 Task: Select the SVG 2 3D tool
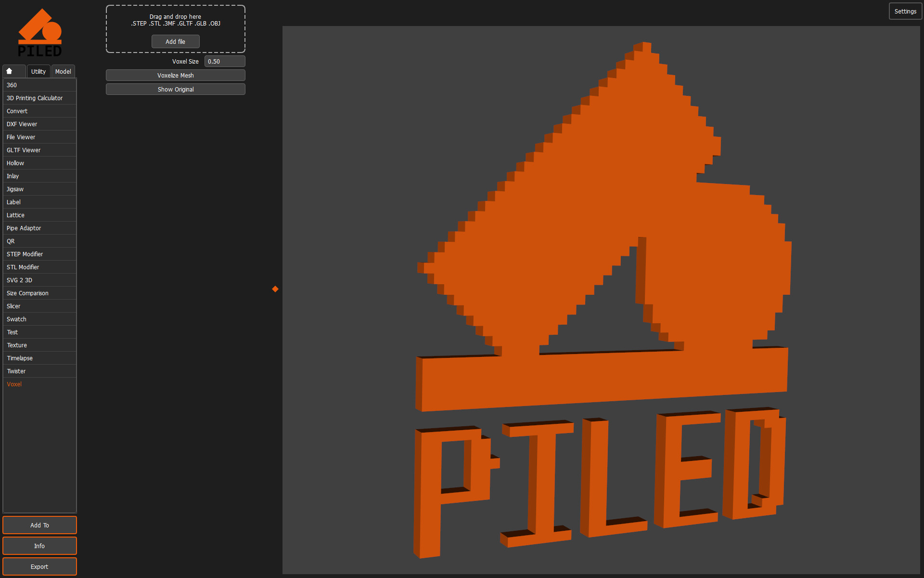pos(39,280)
